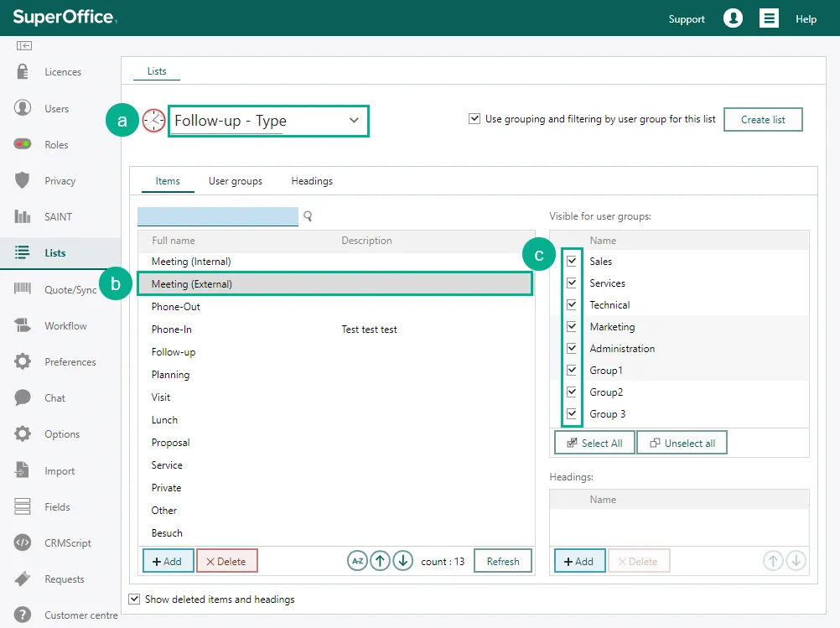Switch to the User groups tab
Screen dimensions: 840x628
pos(235,181)
